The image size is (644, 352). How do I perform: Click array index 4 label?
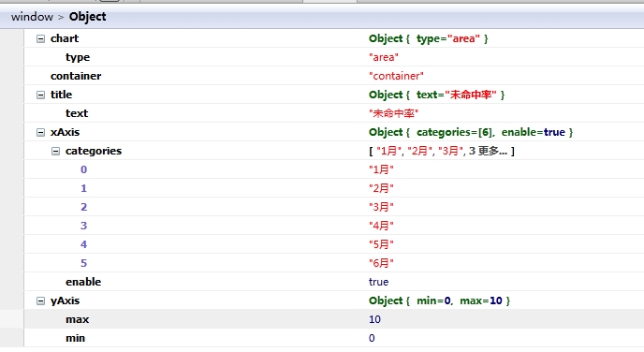[84, 244]
